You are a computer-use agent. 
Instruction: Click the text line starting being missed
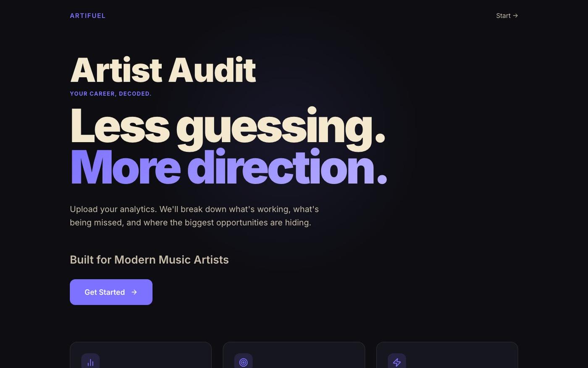pos(190,222)
